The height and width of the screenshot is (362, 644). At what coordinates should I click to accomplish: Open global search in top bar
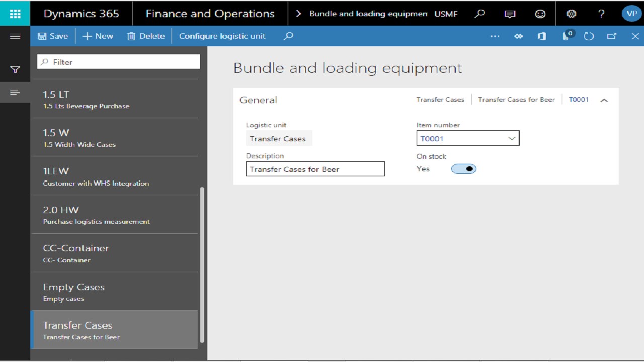click(x=480, y=14)
